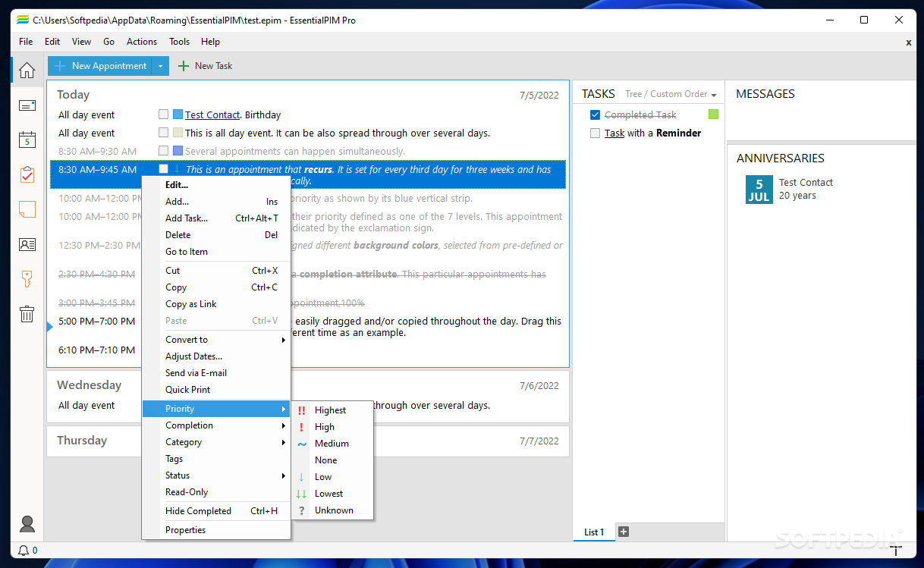Click the user account icon in sidebar

(x=27, y=524)
